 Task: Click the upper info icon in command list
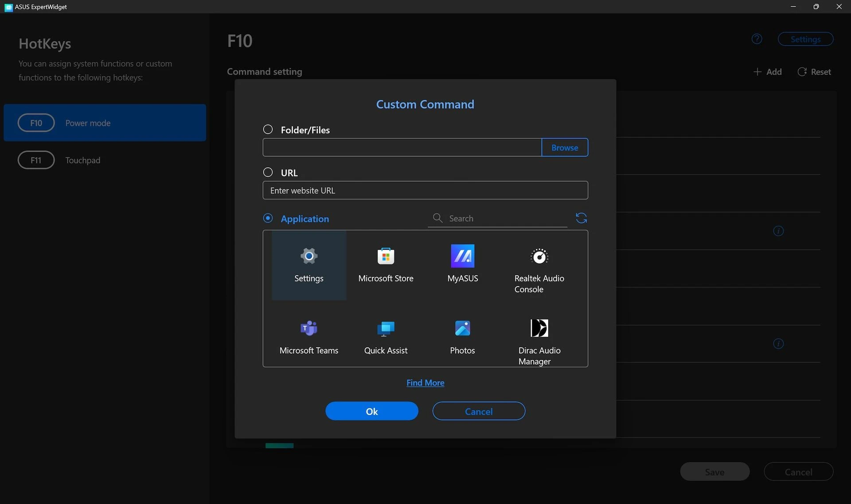(778, 231)
